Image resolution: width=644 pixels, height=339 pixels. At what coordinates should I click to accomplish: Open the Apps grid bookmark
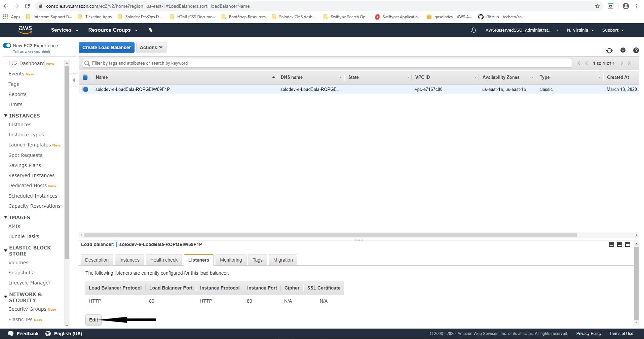click(12, 17)
